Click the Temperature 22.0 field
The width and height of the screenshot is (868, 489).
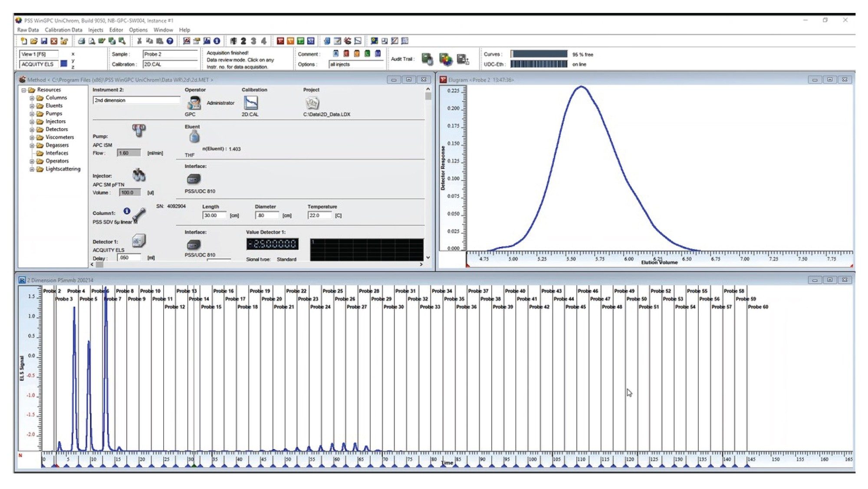[320, 215]
